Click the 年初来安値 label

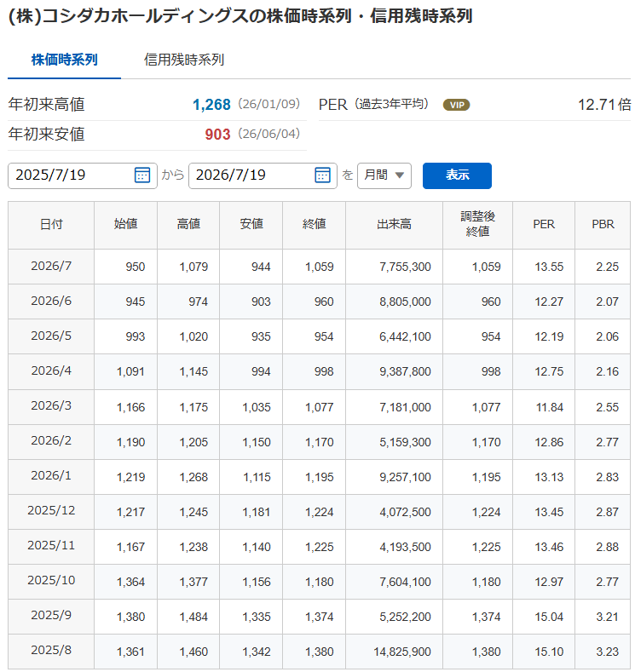[46, 135]
